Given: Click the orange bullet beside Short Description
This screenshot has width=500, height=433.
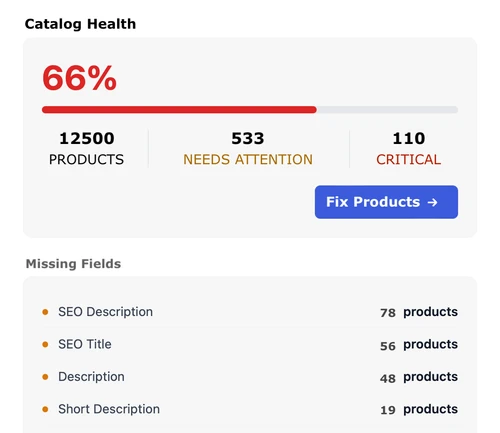Looking at the screenshot, I should click(45, 409).
